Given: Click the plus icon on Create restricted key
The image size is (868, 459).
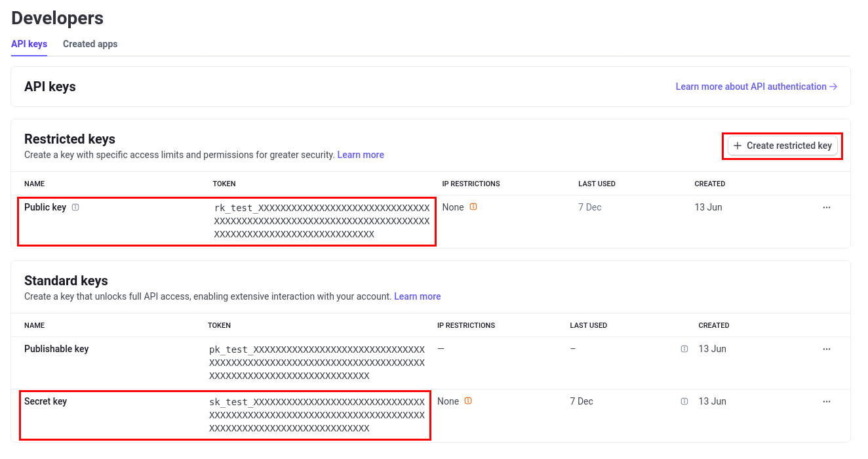Looking at the screenshot, I should point(738,146).
